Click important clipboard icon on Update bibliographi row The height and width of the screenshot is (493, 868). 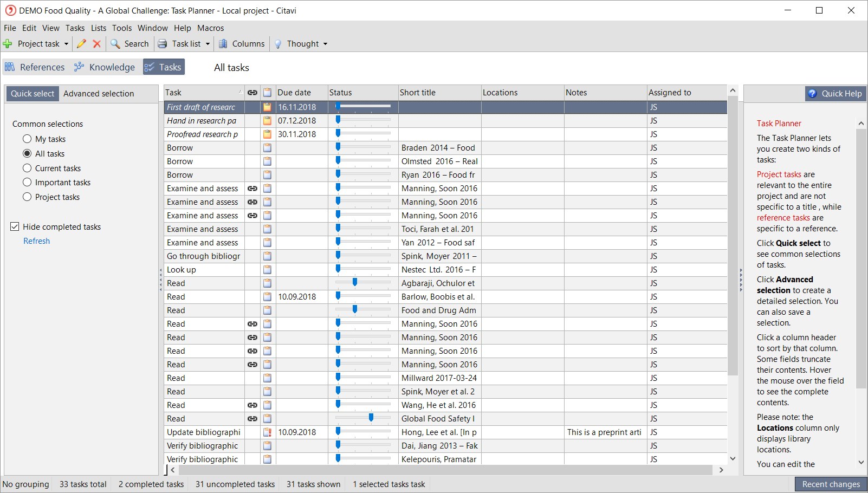click(267, 432)
